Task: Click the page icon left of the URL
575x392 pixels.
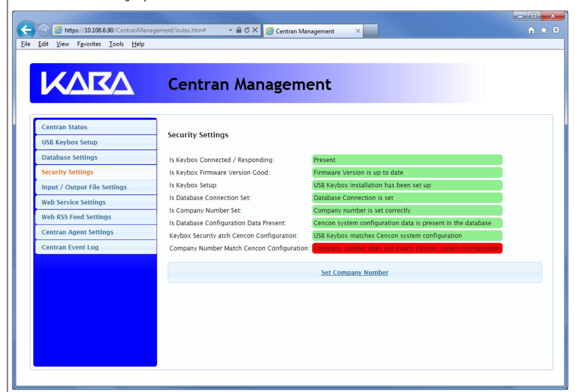Action: (x=58, y=31)
